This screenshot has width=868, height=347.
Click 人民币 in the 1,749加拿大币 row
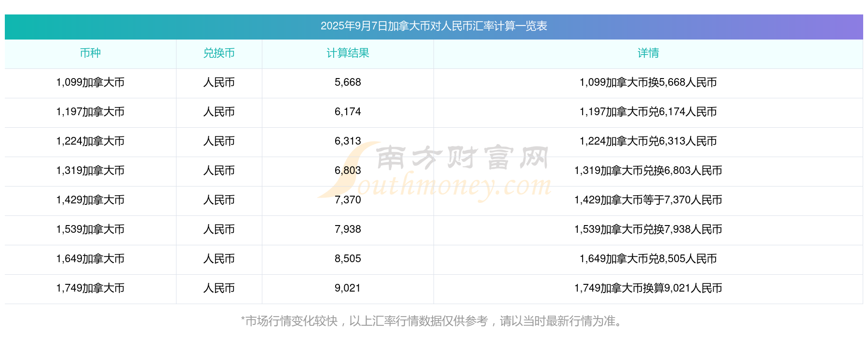point(219,288)
